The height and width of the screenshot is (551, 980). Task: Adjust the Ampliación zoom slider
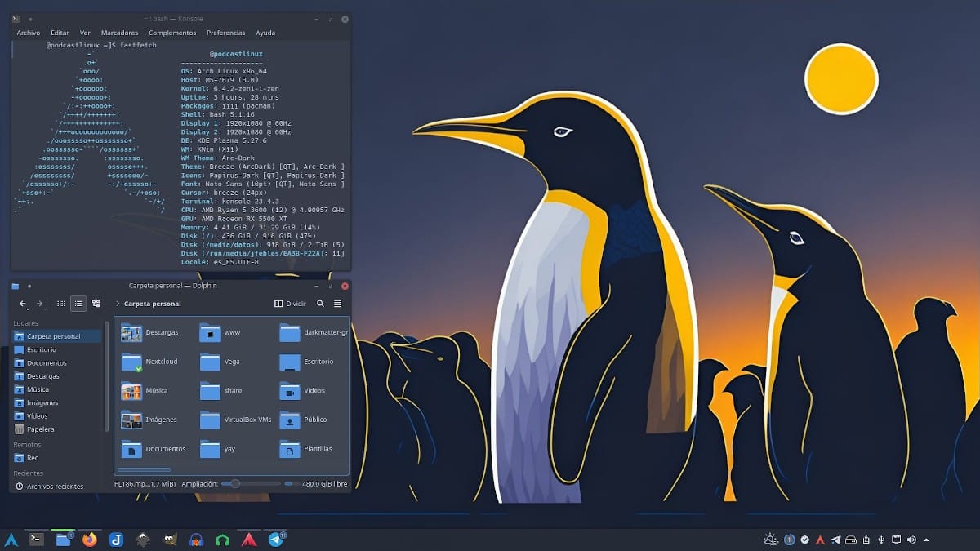[251, 484]
